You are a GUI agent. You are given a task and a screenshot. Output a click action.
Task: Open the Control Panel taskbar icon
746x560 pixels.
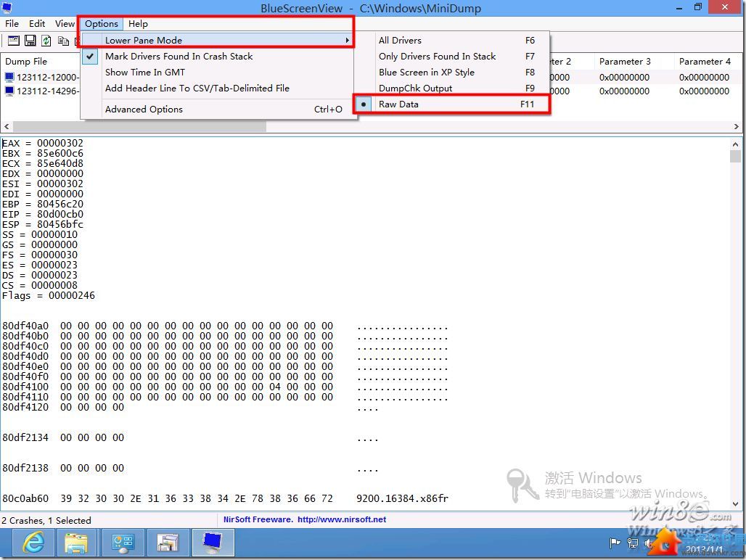[x=123, y=542]
